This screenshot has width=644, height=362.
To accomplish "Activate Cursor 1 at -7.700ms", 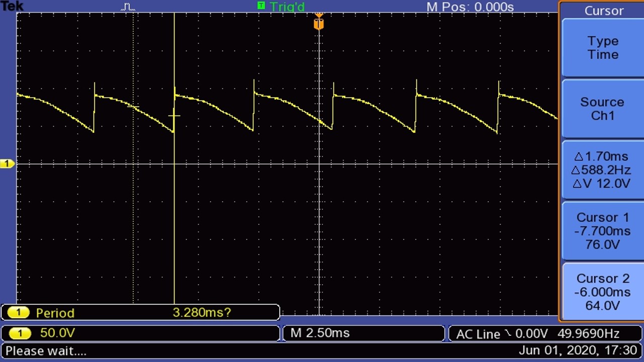I will click(x=602, y=231).
